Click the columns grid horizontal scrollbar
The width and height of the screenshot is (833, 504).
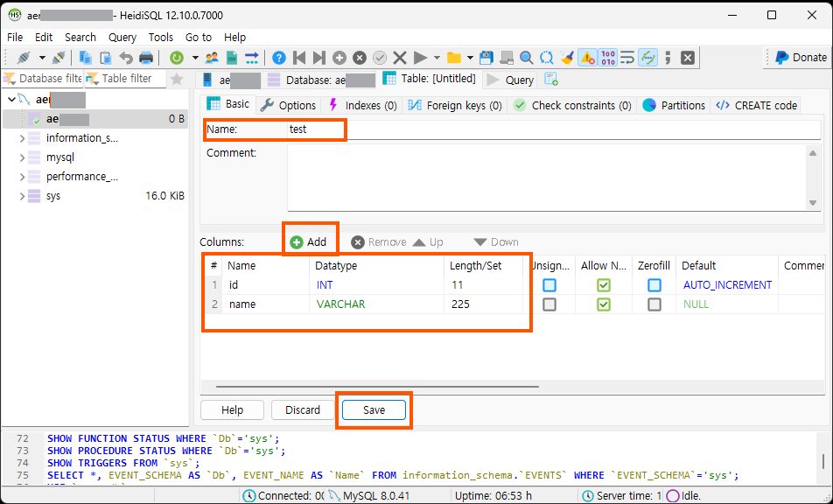click(377, 387)
